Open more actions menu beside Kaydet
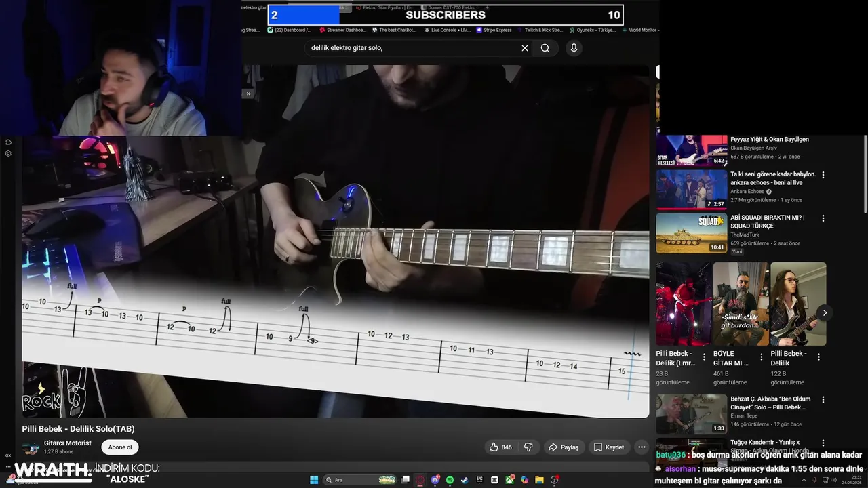The height and width of the screenshot is (488, 868). coord(642,447)
